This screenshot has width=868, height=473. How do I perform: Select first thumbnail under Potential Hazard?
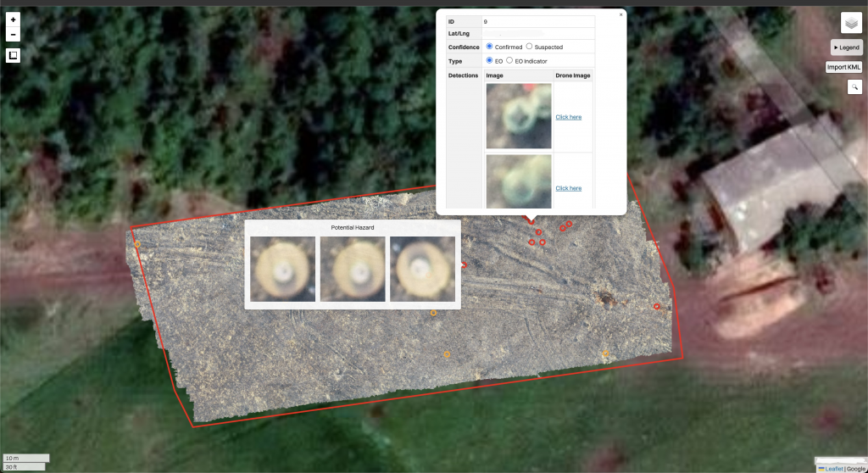tap(283, 270)
